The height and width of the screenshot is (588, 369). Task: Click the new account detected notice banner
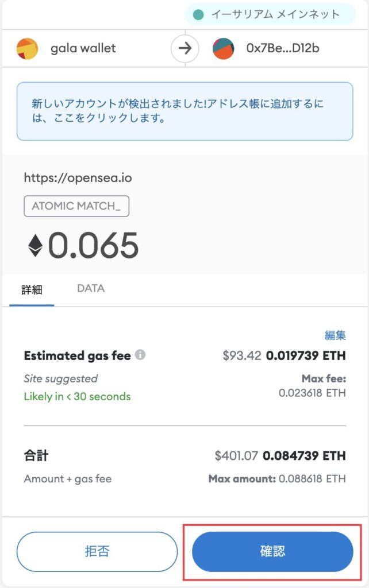184,111
